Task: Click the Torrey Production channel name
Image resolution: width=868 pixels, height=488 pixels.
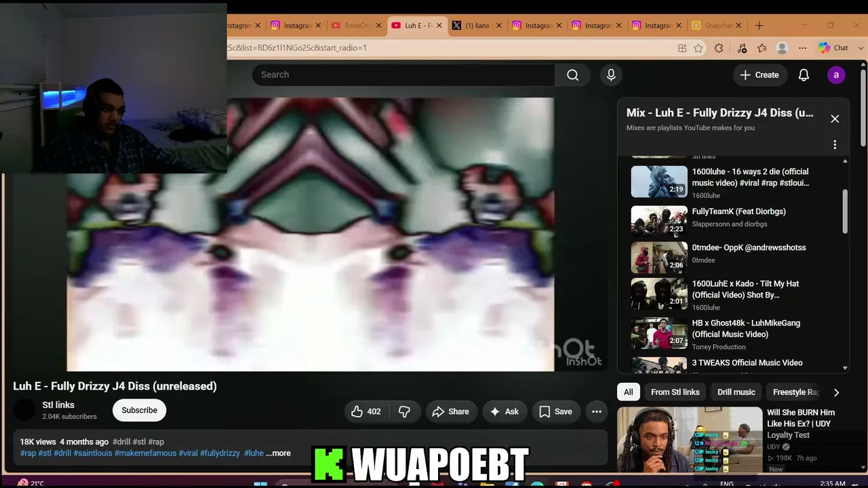Action: 719,347
